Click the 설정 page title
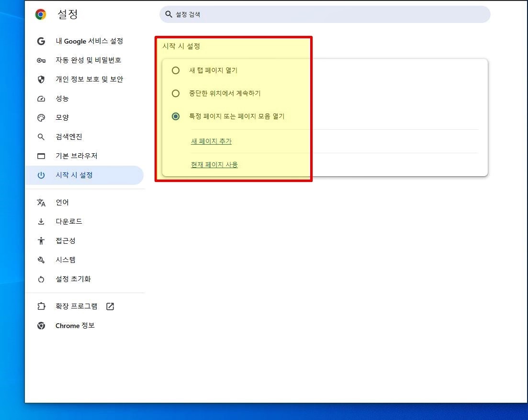 click(x=67, y=14)
